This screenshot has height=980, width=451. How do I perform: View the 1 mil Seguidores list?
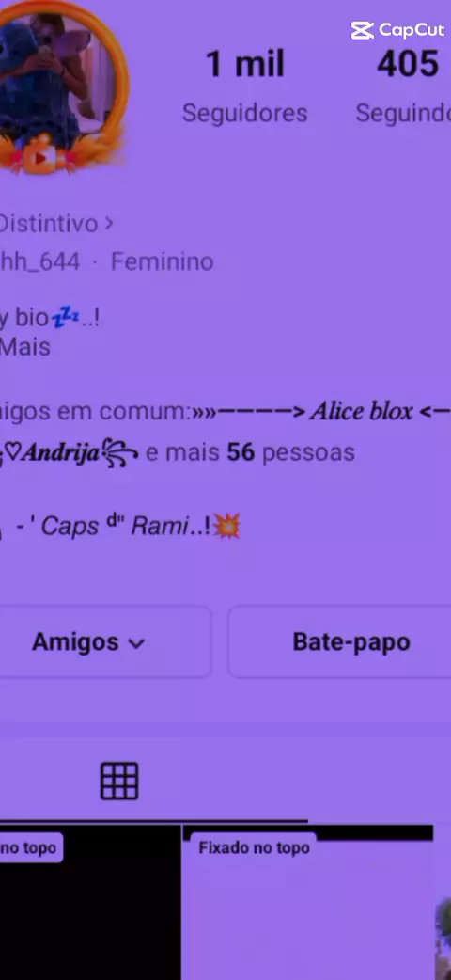point(245,87)
